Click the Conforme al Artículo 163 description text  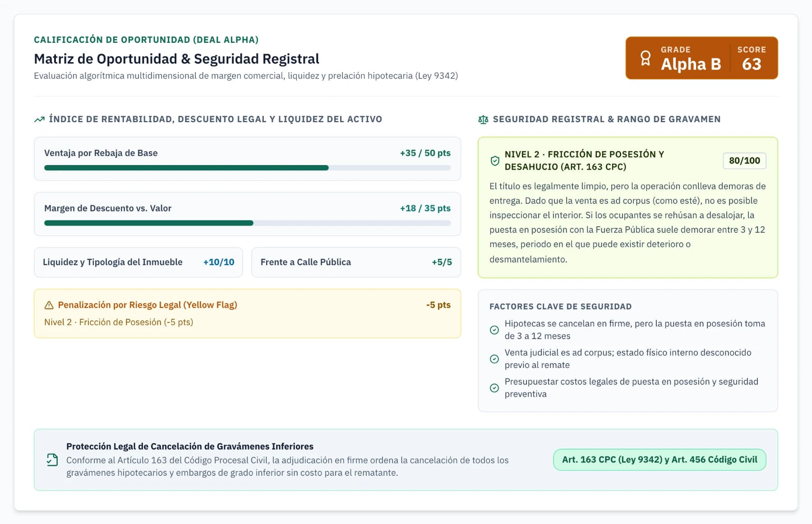click(x=287, y=466)
